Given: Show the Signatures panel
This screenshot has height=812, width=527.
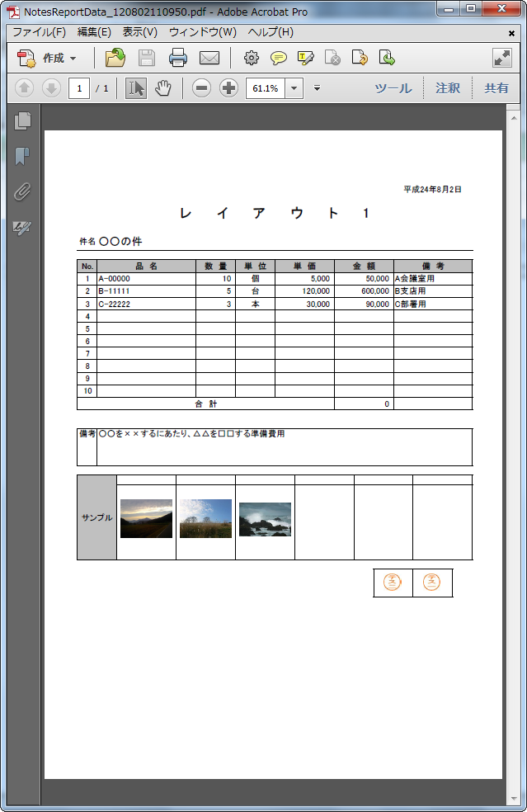Looking at the screenshot, I should (22, 227).
